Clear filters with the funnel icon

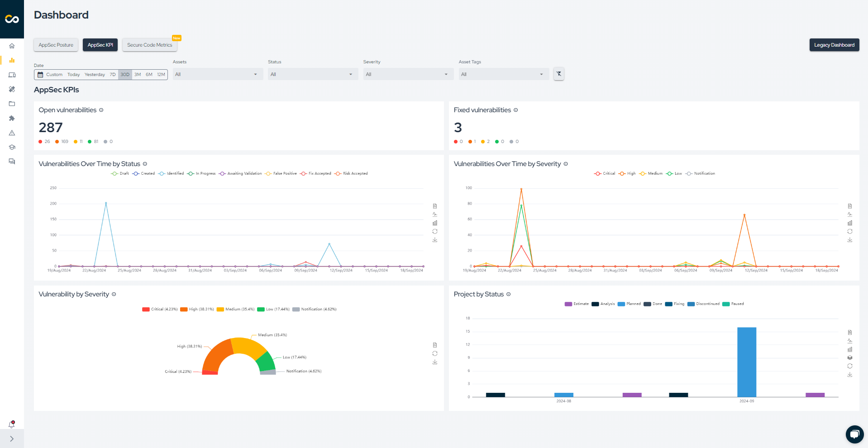[559, 74]
